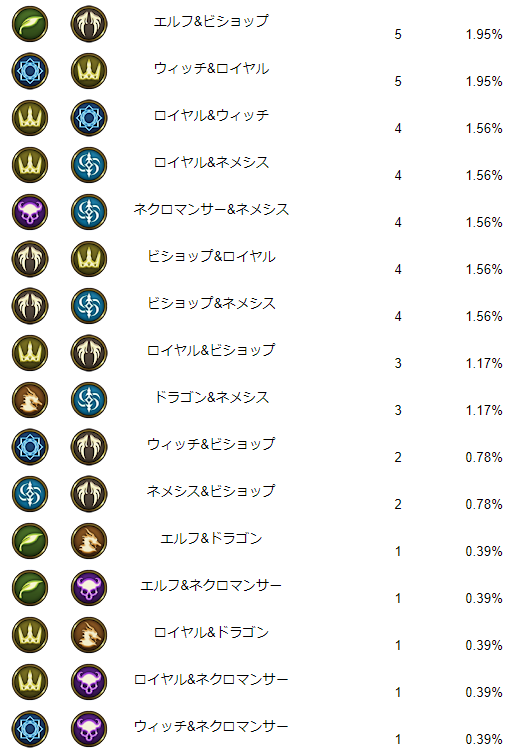Screen dimensions: 514x751
Task: Click the Dragon icon in the Dragon & Nemesis row
Action: click(30, 399)
